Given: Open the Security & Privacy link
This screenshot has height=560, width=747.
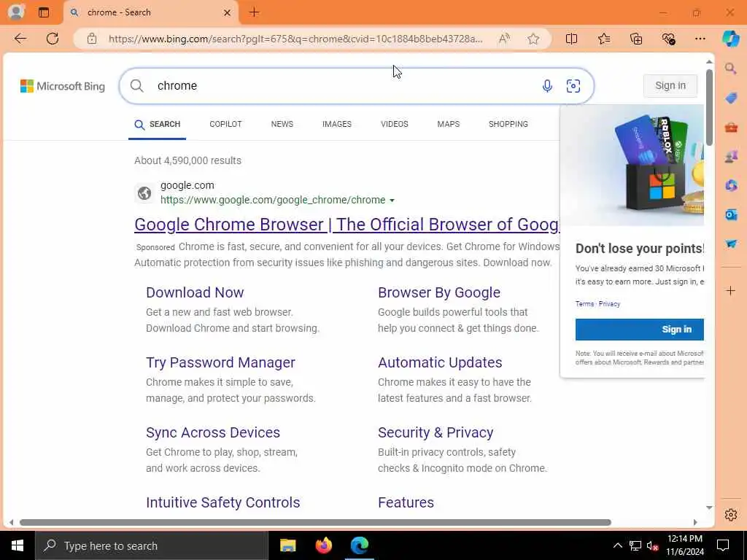Looking at the screenshot, I should coord(436,432).
